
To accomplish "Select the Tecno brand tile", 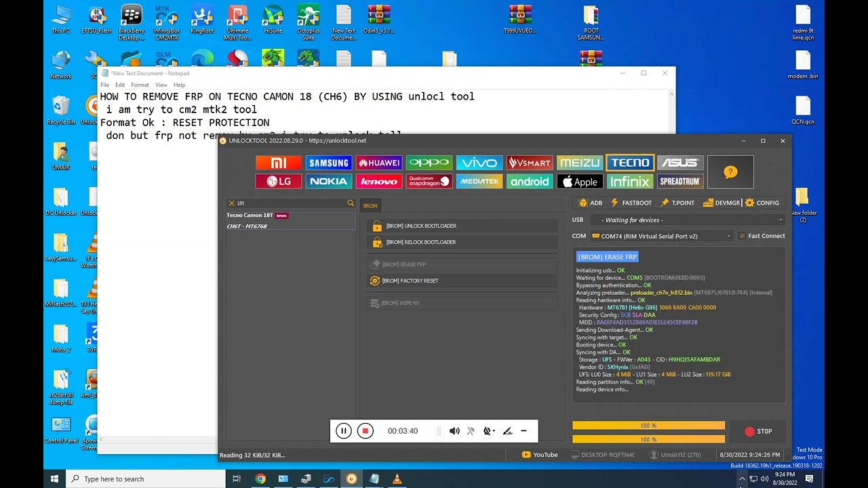I will pyautogui.click(x=629, y=163).
